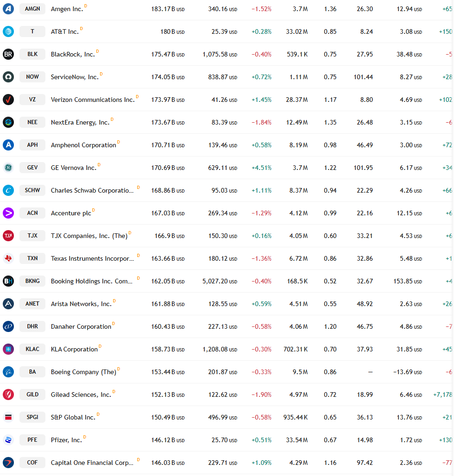Select the 183.17 B USD market cap
The width and height of the screenshot is (454, 476).
tap(168, 9)
